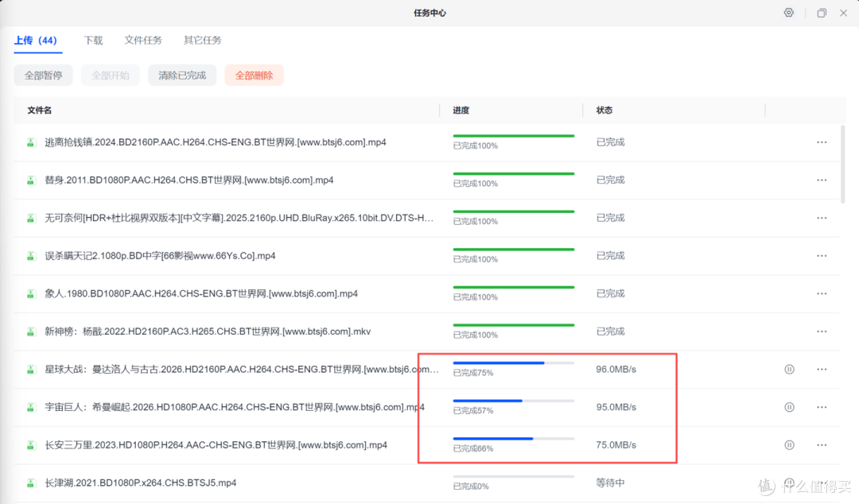
Task: Pause the 星球大战 upload
Action: [x=790, y=369]
